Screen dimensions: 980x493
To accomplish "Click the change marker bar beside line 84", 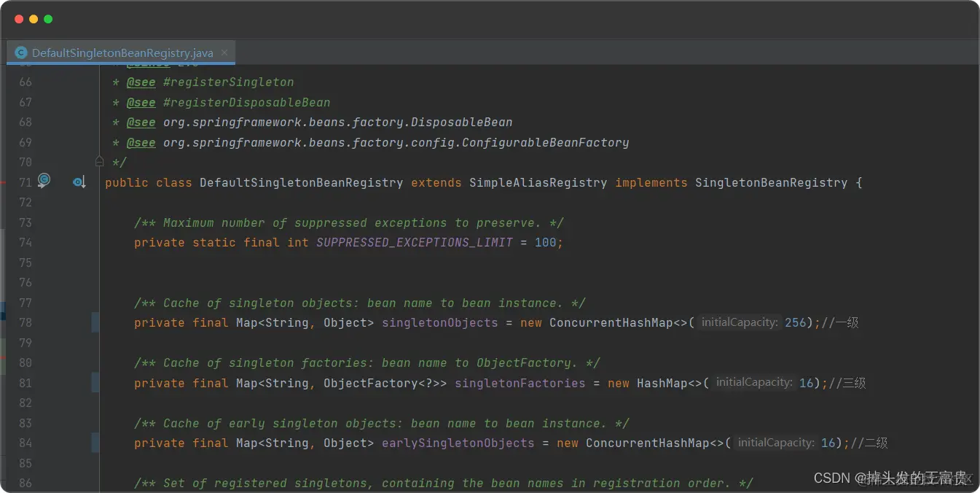I will [95, 443].
